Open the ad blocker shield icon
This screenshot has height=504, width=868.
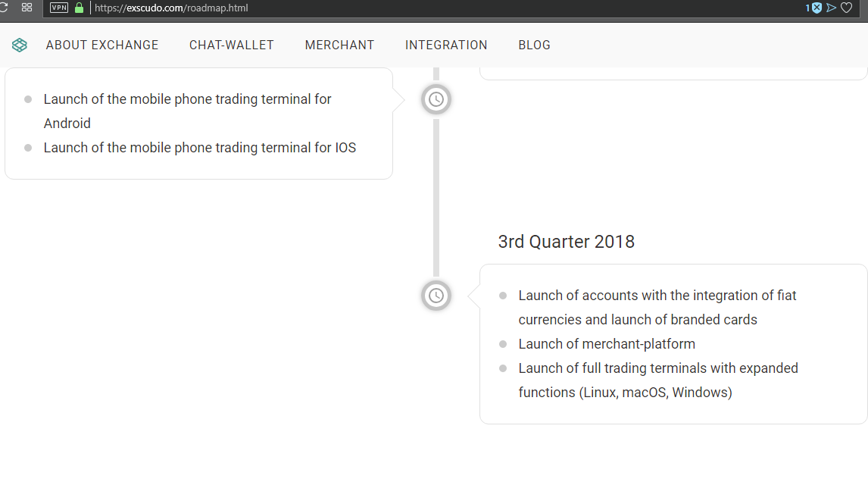(x=816, y=8)
